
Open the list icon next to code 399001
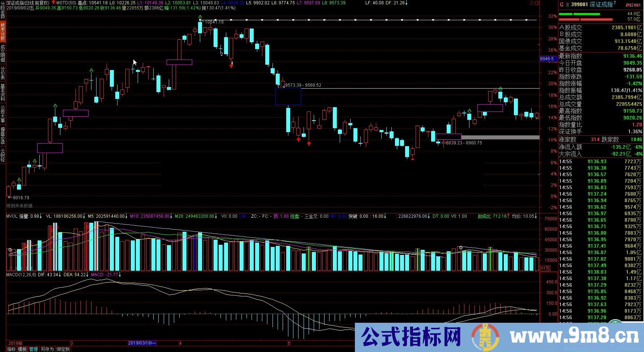click(x=567, y=5)
